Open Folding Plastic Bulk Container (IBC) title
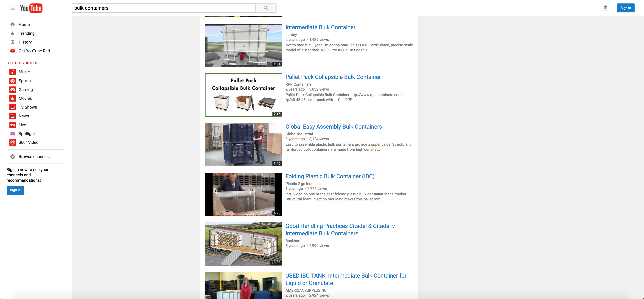 pyautogui.click(x=330, y=176)
